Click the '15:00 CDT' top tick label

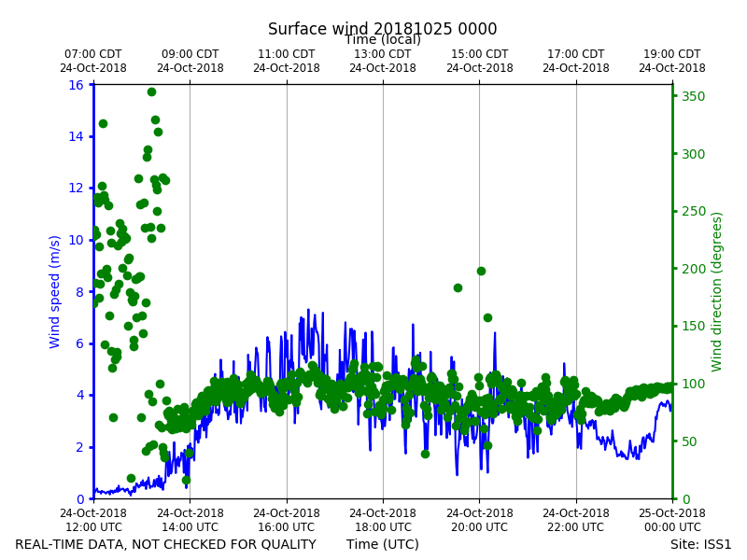480,54
